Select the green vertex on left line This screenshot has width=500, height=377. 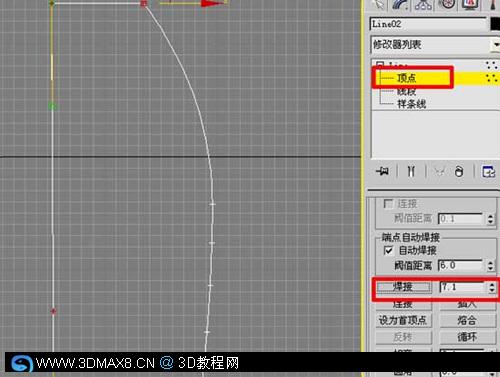tap(52, 106)
